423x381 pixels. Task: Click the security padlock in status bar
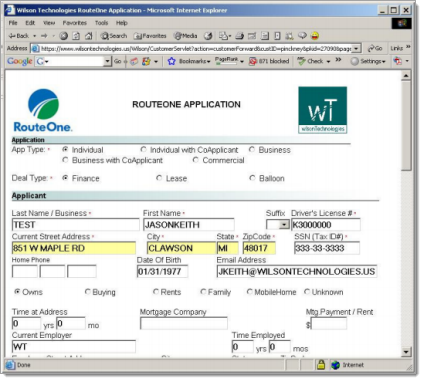321,365
